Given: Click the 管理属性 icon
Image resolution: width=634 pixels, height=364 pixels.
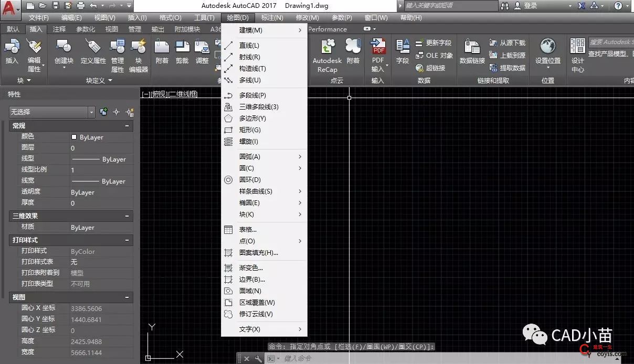Looking at the screenshot, I should point(118,46).
